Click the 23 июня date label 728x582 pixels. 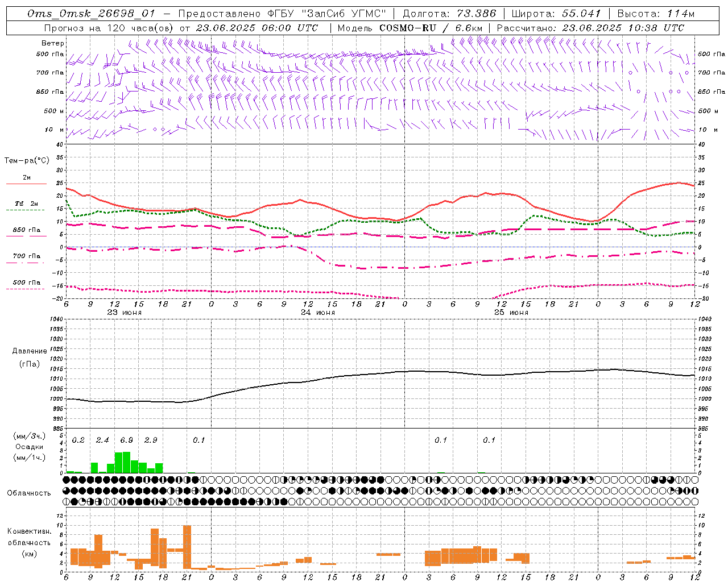[x=125, y=313]
